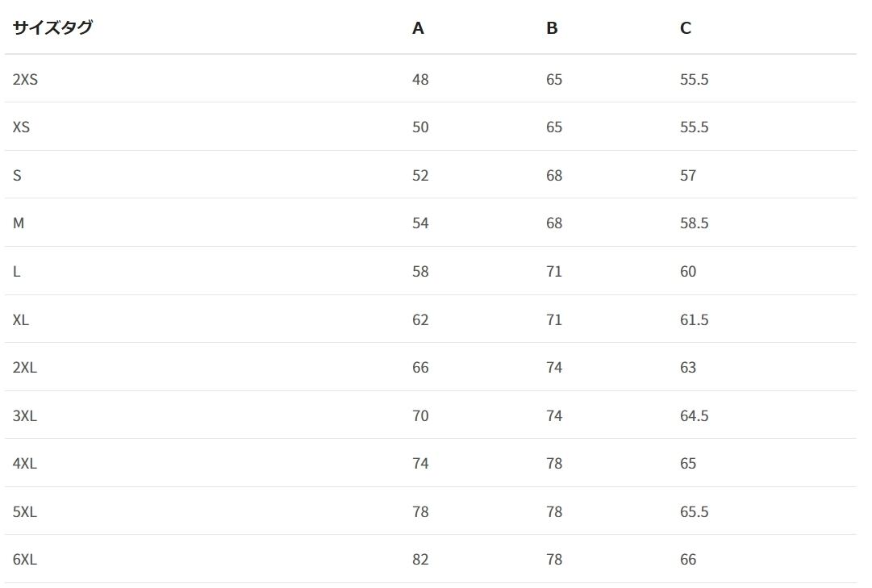The height and width of the screenshot is (588, 872).
Task: Select the 2XL size label
Action: click(25, 368)
